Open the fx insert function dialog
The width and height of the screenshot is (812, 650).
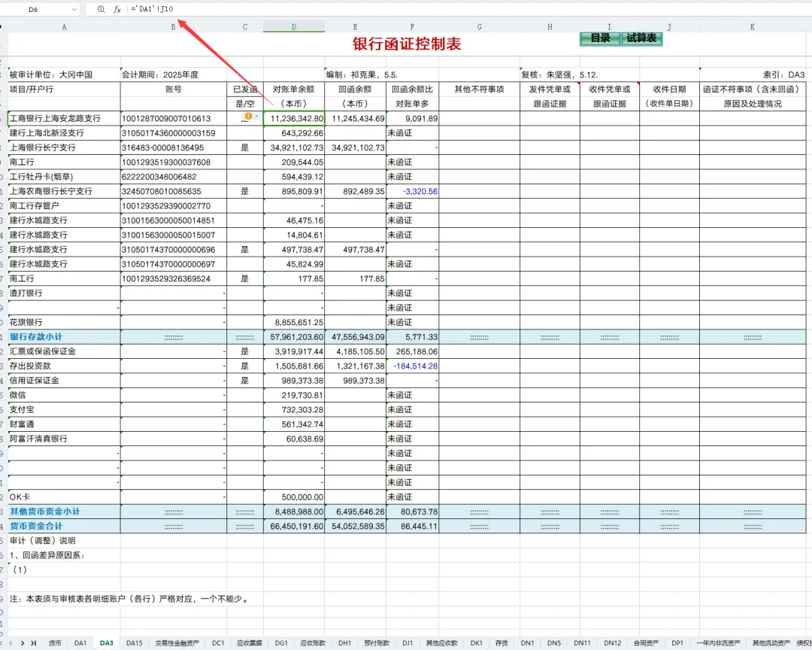tap(117, 9)
